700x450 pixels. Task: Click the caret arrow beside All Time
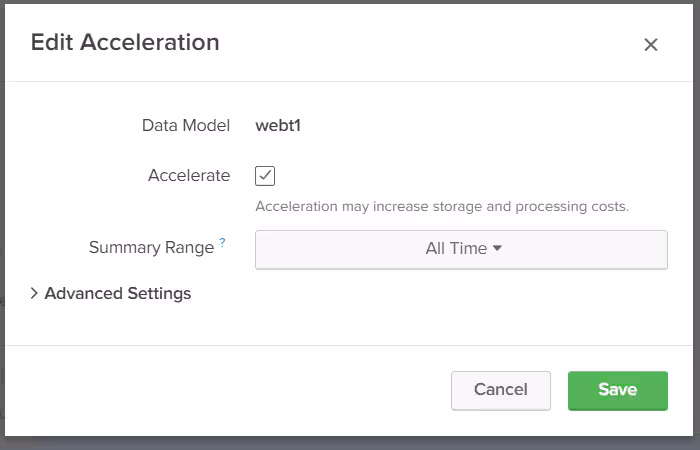coord(497,249)
